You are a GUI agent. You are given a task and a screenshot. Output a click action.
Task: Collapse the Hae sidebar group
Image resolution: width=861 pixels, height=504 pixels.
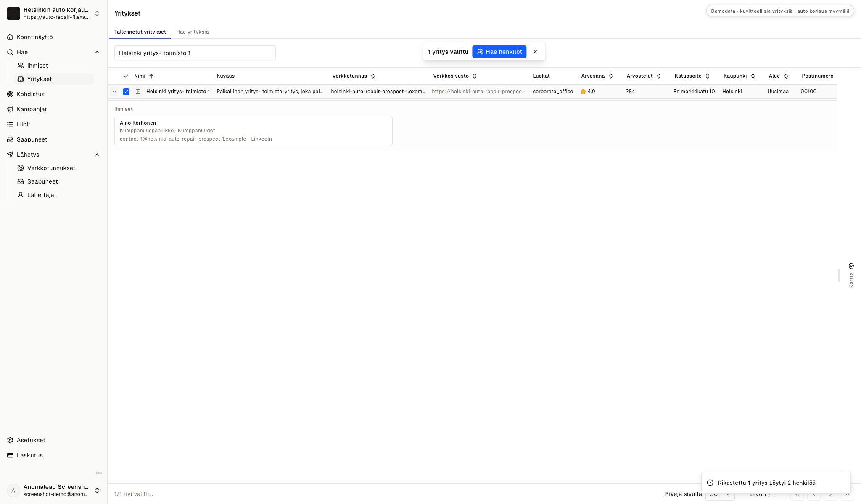[97, 52]
